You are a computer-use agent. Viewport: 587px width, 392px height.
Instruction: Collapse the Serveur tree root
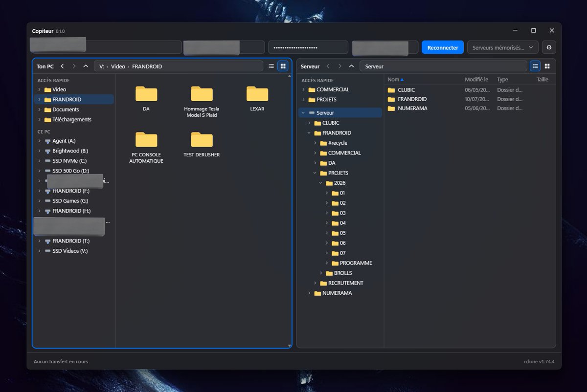[304, 113]
